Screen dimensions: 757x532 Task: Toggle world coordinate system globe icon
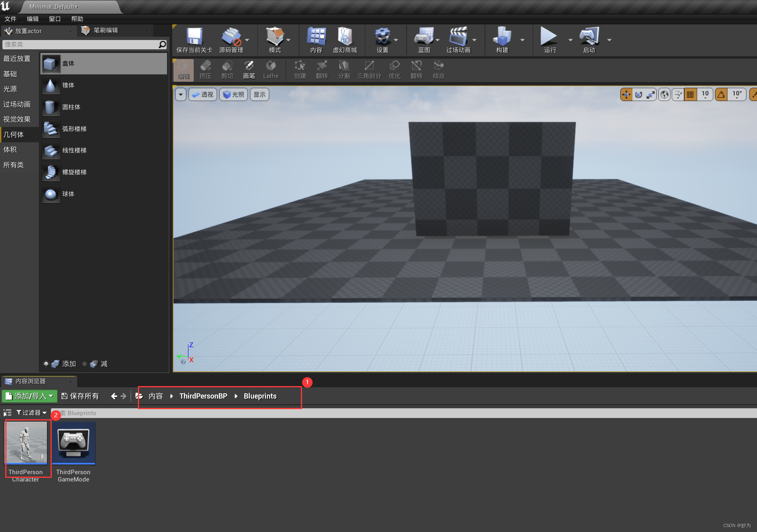tap(664, 95)
